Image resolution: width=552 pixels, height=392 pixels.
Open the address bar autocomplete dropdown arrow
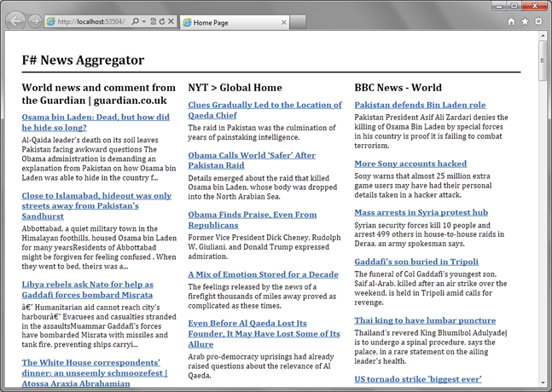tap(144, 21)
